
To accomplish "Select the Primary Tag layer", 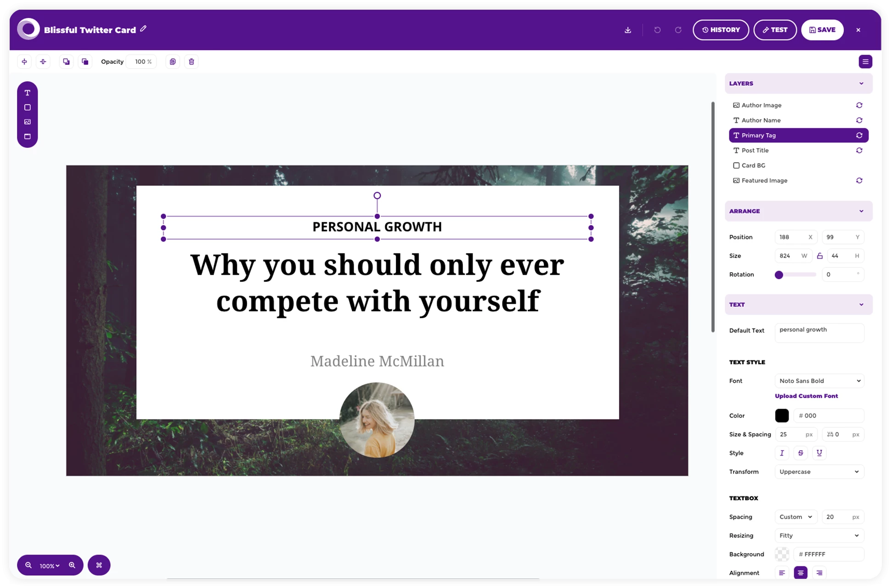I will 799,136.
